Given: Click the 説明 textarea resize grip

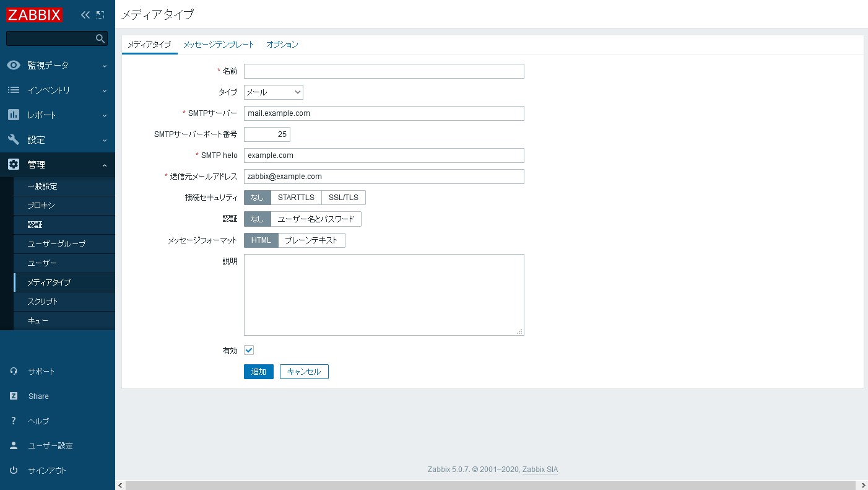Looking at the screenshot, I should (x=520, y=331).
